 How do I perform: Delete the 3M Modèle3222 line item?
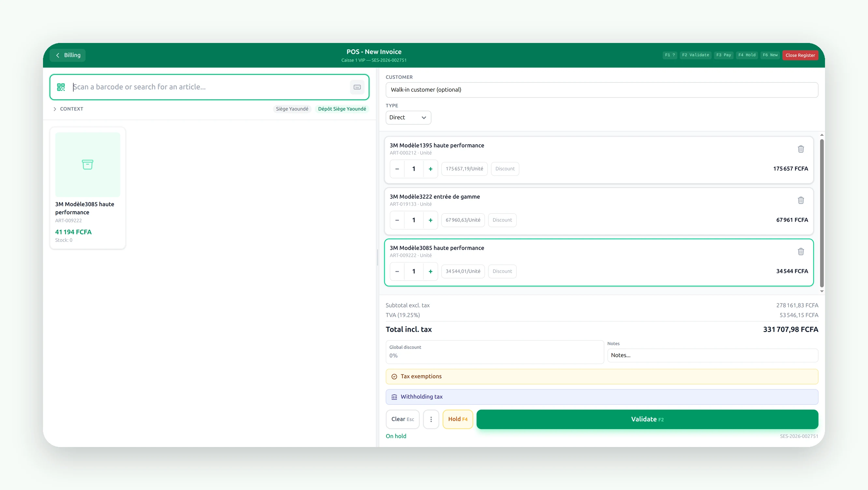(x=801, y=200)
